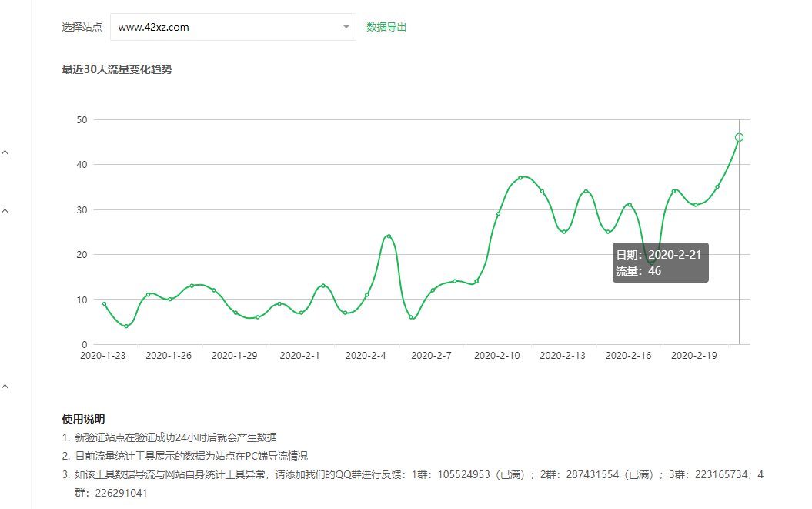Viewport: 812px width, 509px height.
Task: Click the chart data point above 2020-1-23
Action: tap(104, 303)
